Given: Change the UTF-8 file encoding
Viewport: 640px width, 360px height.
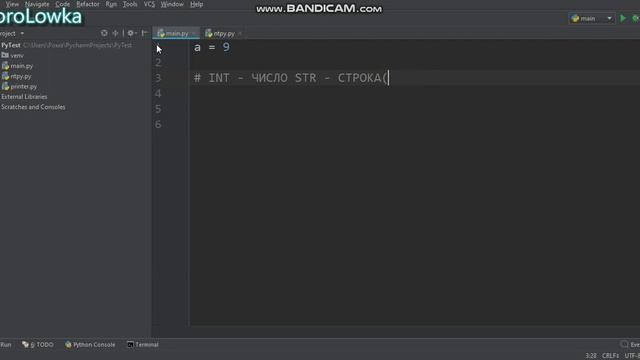Looking at the screenshot, I should (x=632, y=356).
